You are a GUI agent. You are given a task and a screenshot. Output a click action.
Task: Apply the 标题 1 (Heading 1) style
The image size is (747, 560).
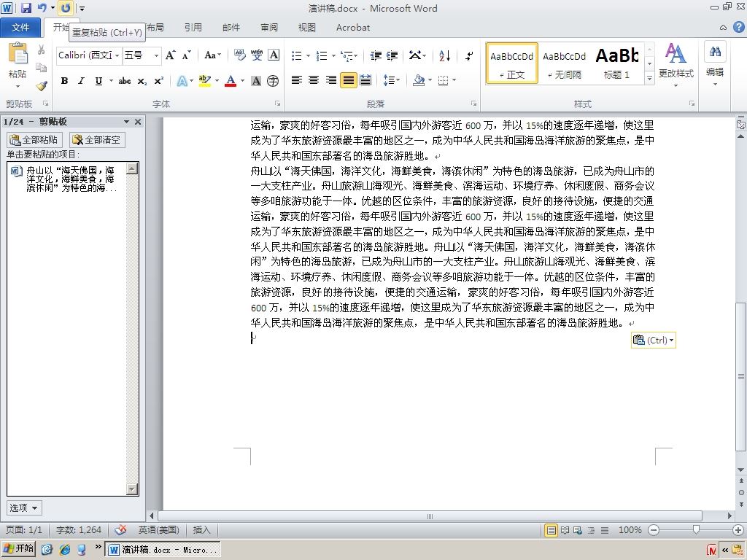coord(617,63)
